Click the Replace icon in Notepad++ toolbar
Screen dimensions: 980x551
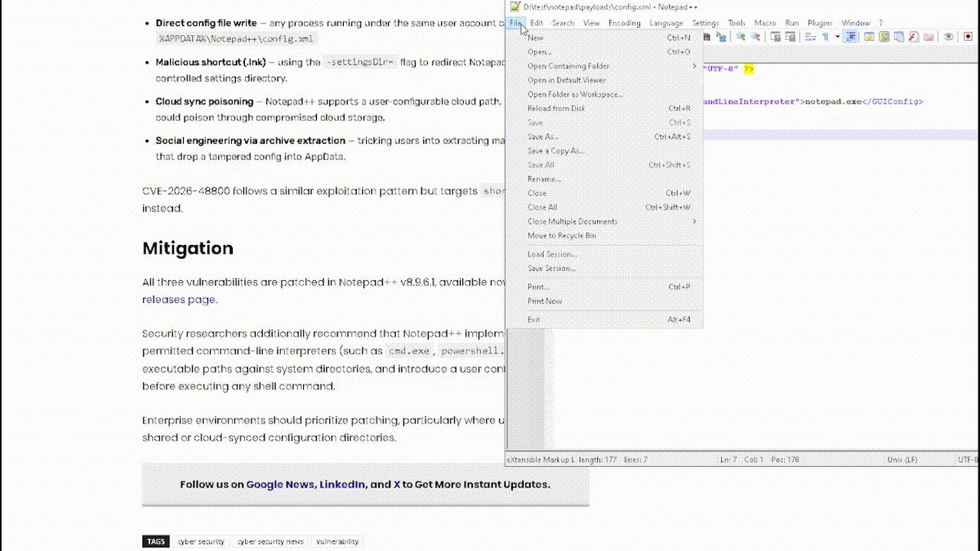(x=721, y=37)
